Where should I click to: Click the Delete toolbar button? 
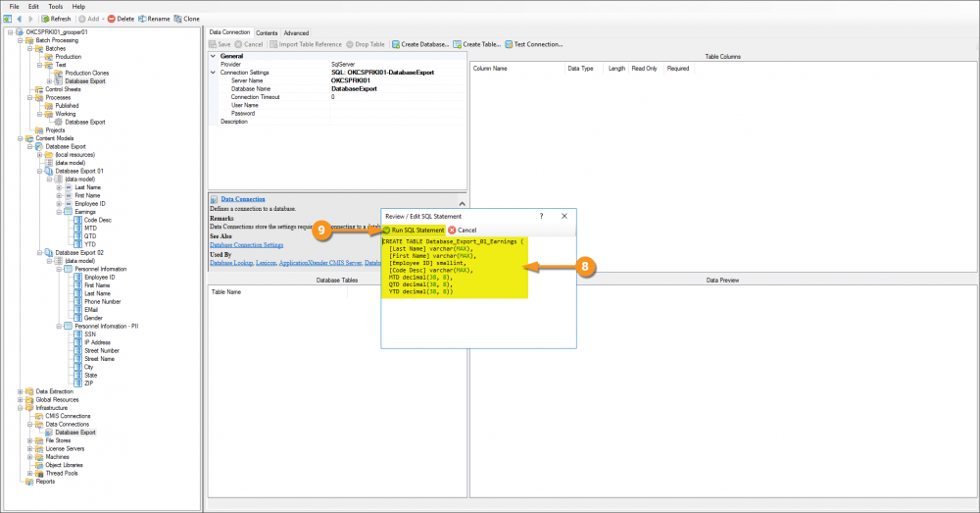[x=121, y=19]
